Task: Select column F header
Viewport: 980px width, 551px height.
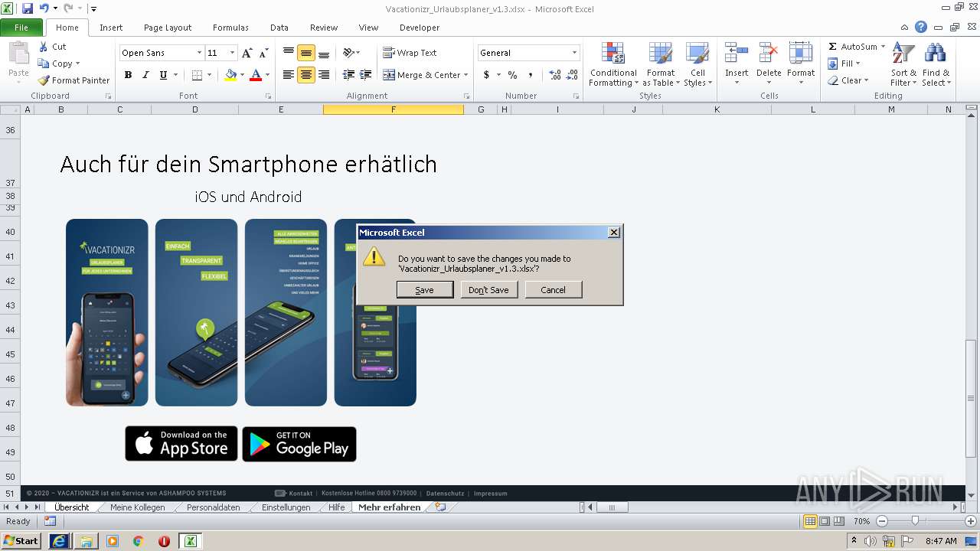Action: point(394,109)
